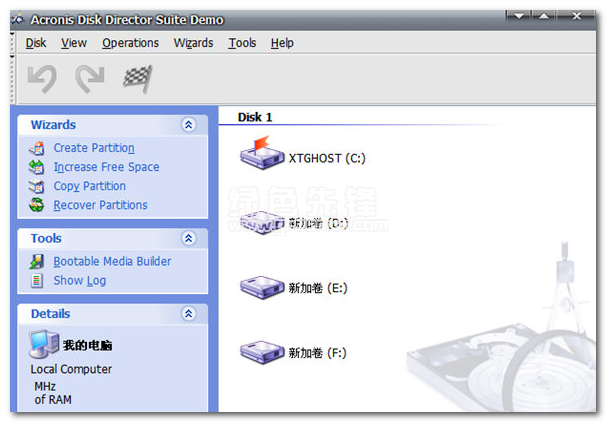Click the checkered flag Commit icon
This screenshot has height=423, width=607.
137,79
